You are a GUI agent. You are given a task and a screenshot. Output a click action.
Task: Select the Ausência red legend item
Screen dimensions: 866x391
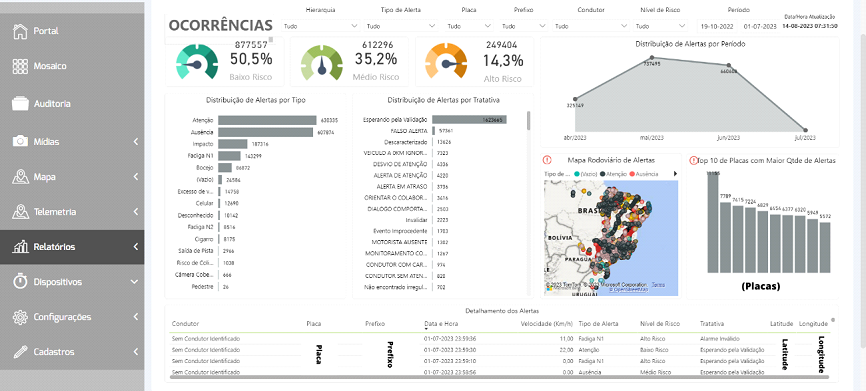[x=643, y=173]
